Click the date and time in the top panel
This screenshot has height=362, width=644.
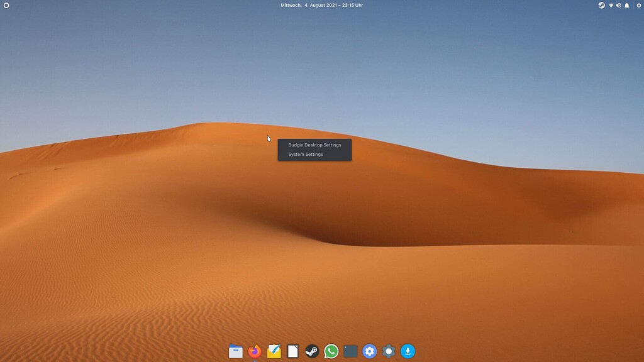tap(321, 5)
